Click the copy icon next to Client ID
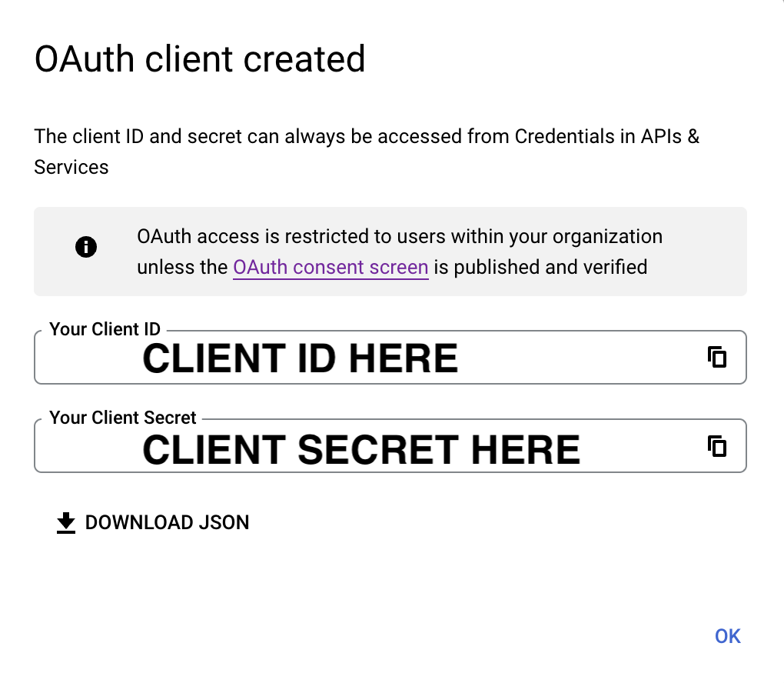 (x=717, y=357)
